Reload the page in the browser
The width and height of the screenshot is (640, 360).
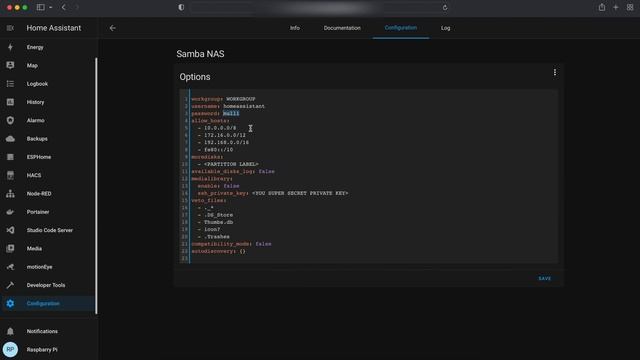445,7
